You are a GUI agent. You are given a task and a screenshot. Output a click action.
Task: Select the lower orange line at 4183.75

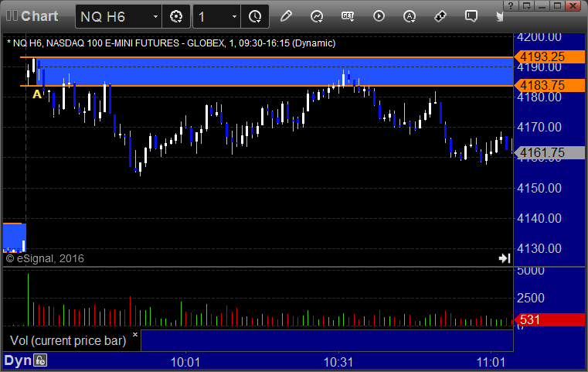point(267,86)
